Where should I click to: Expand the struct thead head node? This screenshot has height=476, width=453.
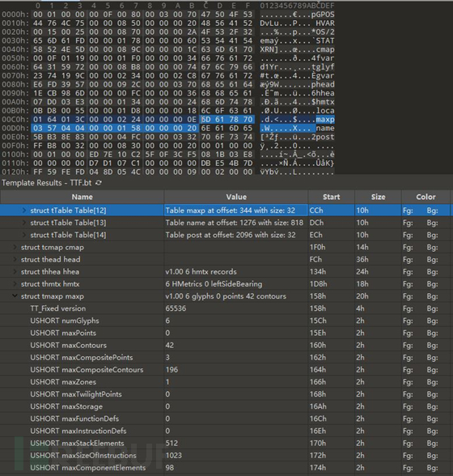15,260
